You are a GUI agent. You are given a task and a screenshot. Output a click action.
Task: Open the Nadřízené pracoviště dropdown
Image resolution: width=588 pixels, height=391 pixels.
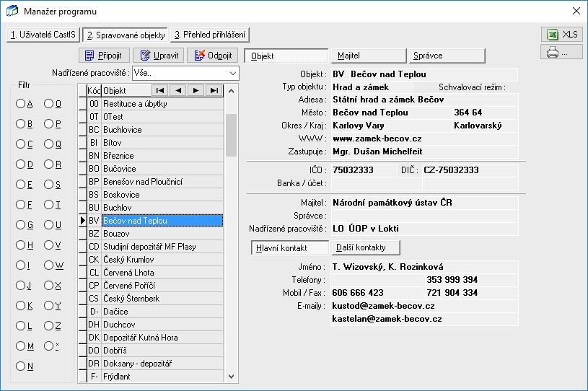tap(233, 73)
